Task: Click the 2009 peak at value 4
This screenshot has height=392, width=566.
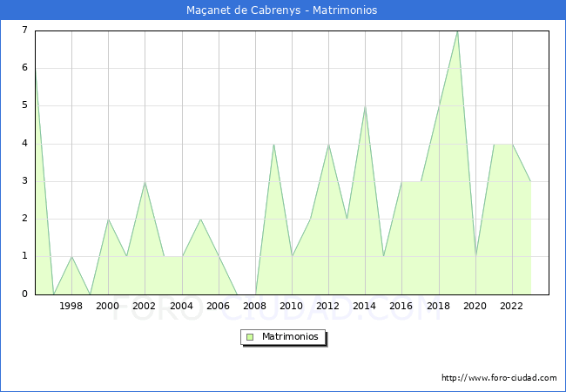Action: (273, 145)
